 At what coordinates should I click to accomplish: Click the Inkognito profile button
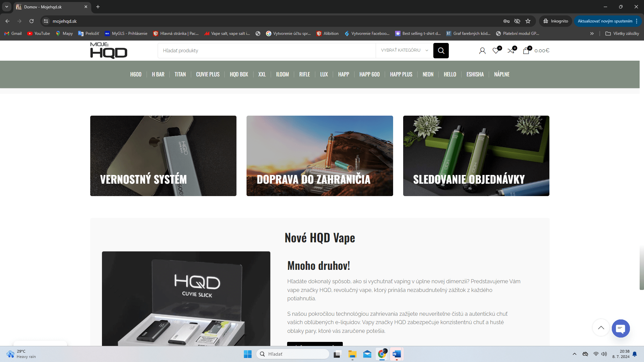(x=555, y=21)
